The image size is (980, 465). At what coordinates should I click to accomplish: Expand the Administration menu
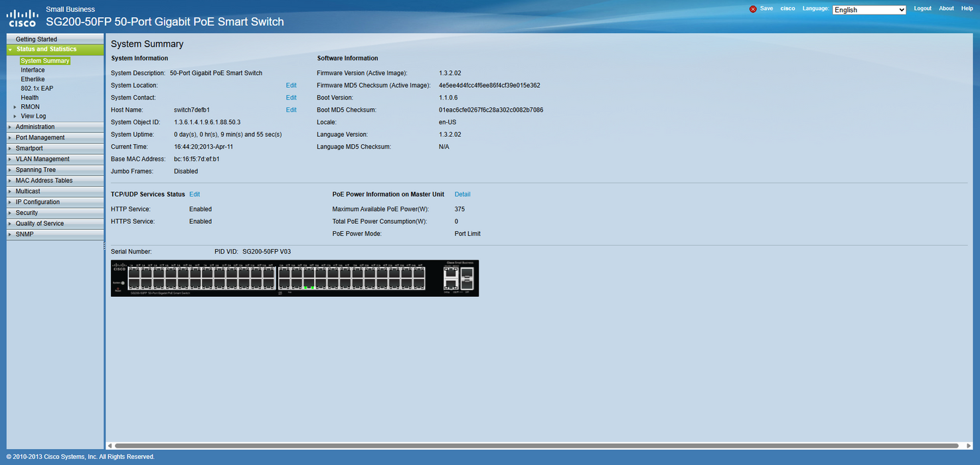(55, 127)
